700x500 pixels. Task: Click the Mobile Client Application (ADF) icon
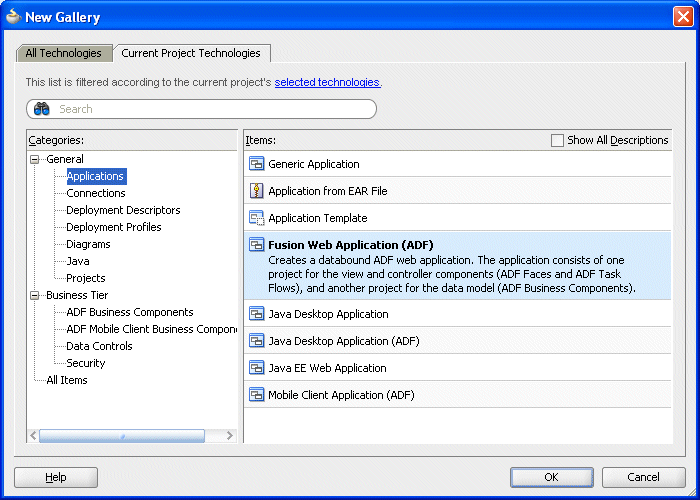click(x=257, y=395)
